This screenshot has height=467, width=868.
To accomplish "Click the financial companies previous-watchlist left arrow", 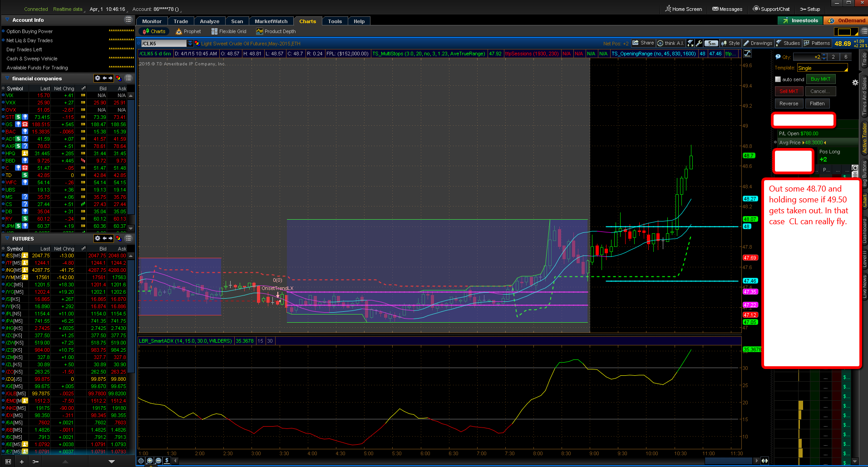I will [x=104, y=79].
